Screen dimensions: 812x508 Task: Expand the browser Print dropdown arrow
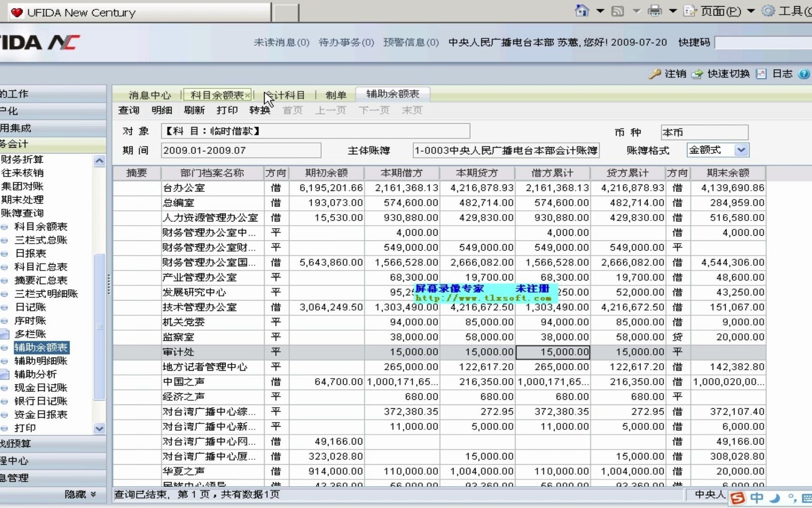coord(672,11)
